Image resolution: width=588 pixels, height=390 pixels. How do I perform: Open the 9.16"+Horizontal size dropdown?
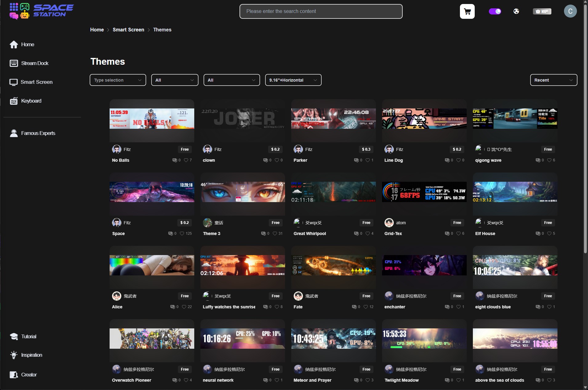coord(293,80)
